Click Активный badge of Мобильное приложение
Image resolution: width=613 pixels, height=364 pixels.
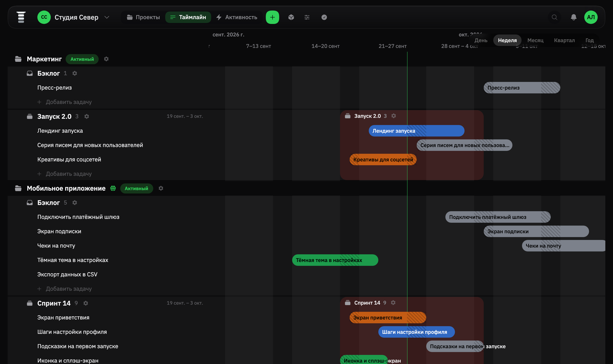[136, 188]
